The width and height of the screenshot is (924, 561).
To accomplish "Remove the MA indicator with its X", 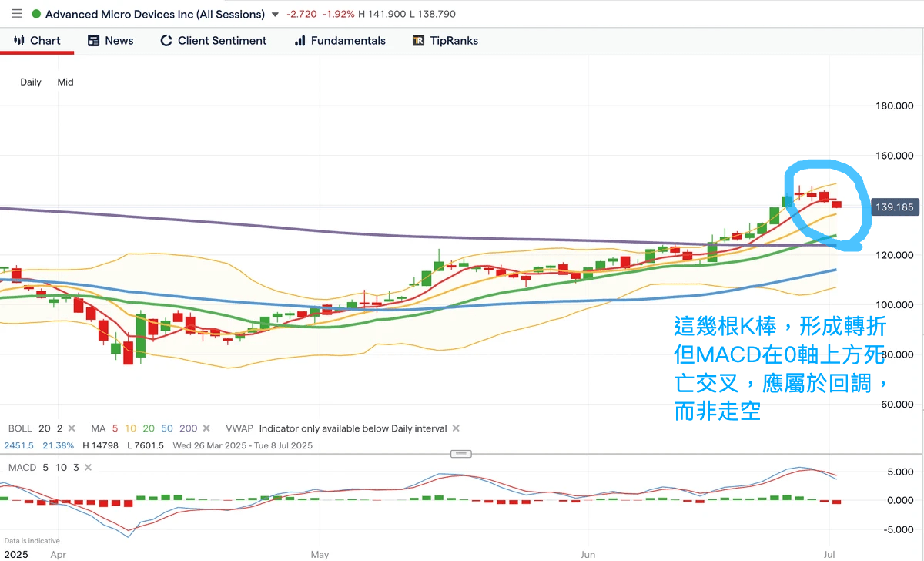I will click(x=208, y=428).
